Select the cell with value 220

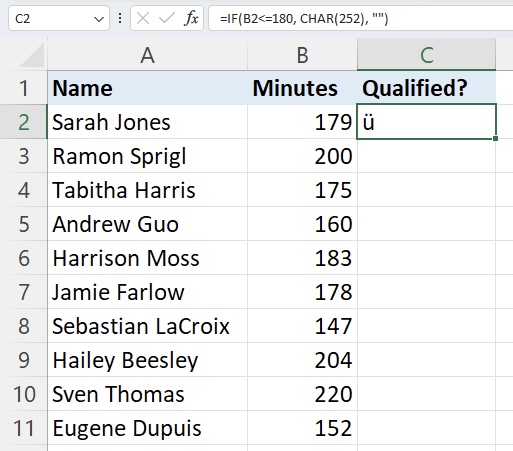click(302, 394)
